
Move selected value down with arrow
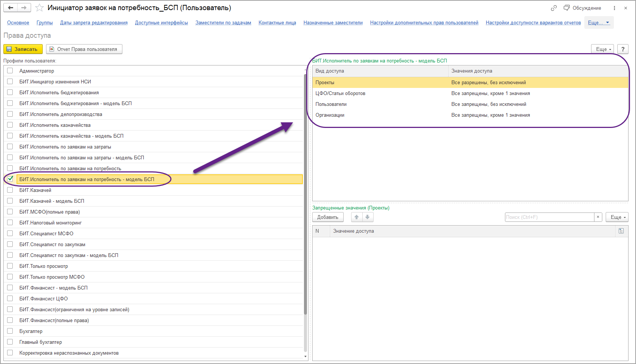(x=368, y=217)
